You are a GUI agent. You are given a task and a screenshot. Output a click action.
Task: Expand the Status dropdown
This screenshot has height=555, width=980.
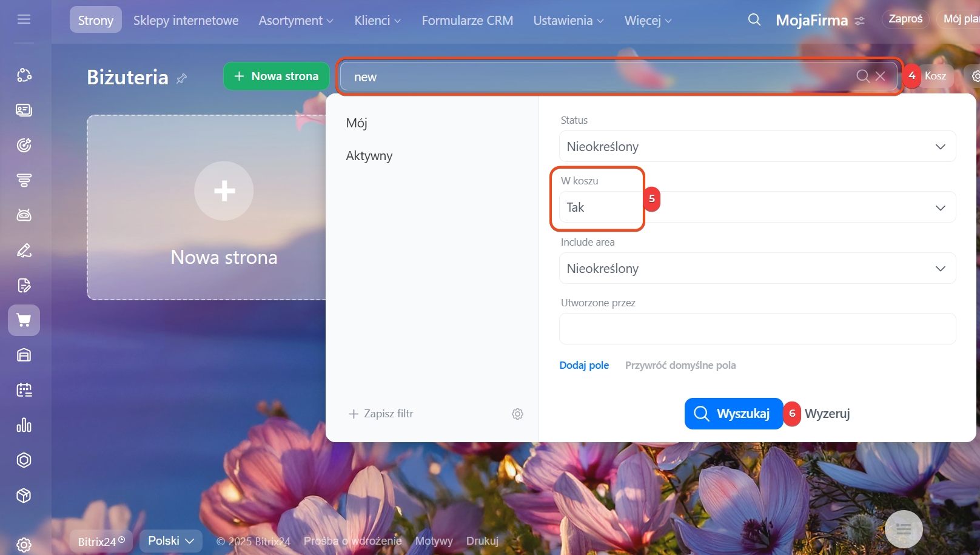pos(757,147)
